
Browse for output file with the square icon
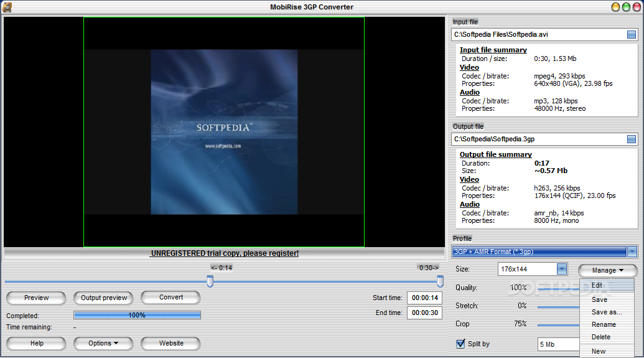[632, 139]
